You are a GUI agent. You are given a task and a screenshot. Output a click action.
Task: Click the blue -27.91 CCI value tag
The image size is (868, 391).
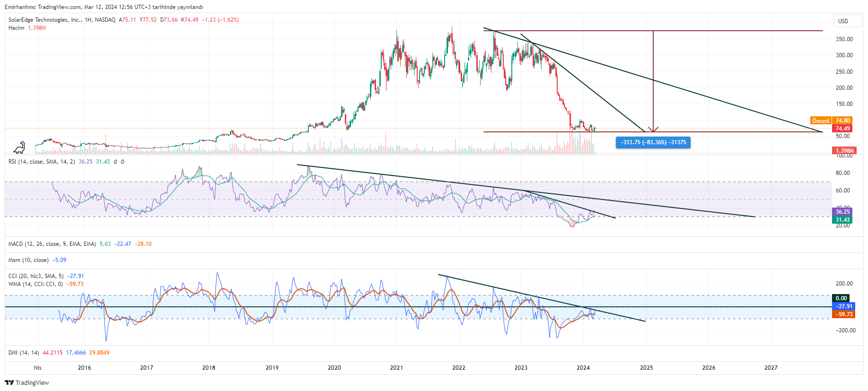click(844, 306)
